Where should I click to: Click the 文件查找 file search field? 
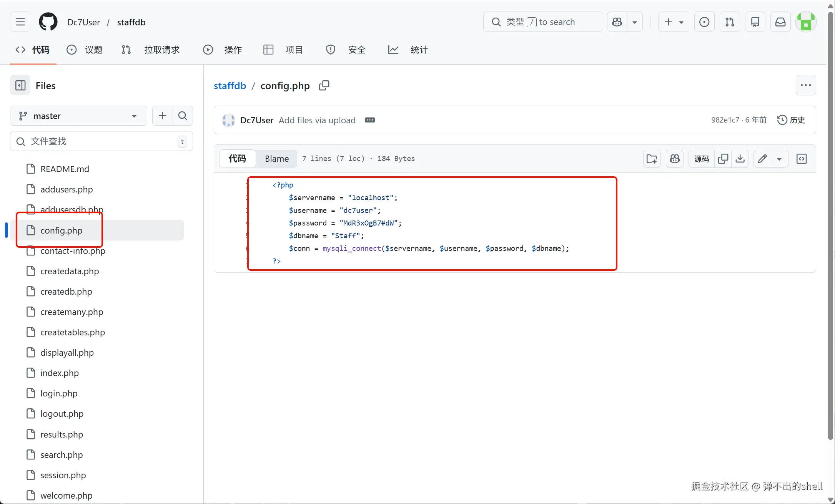point(101,141)
